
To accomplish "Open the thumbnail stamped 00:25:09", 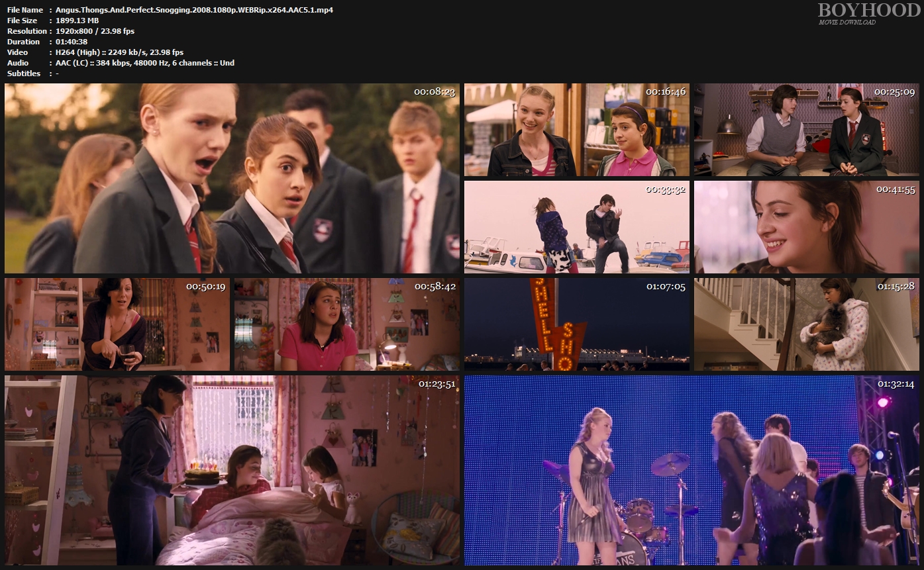I will tap(807, 130).
